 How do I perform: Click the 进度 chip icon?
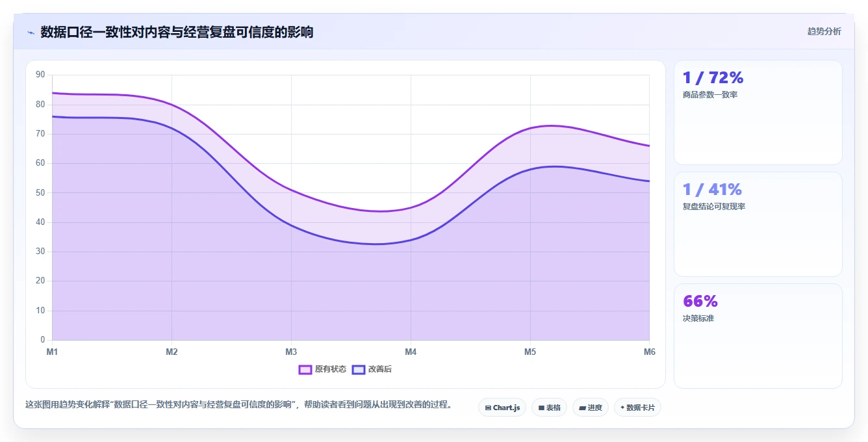[582, 408]
